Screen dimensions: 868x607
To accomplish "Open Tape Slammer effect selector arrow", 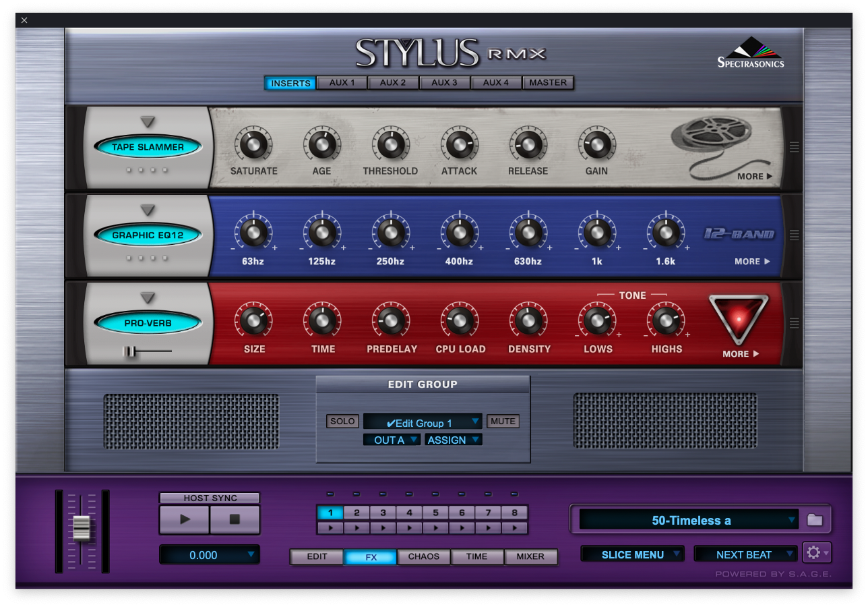I will 148,122.
